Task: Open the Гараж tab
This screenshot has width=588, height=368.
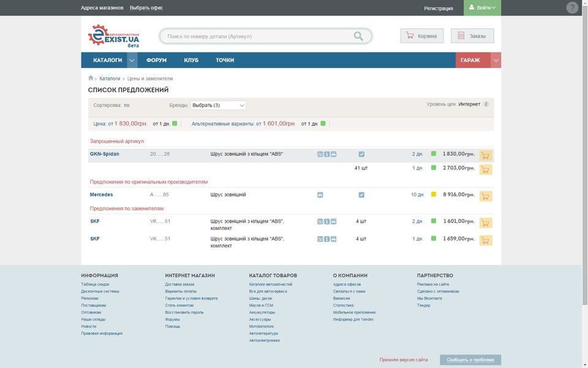Action: pos(473,60)
